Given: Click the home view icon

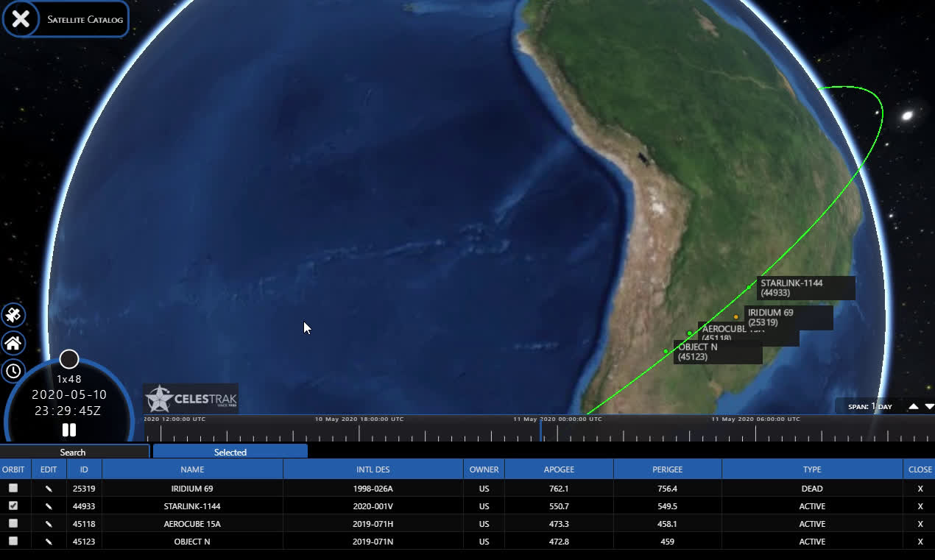Looking at the screenshot, I should [x=13, y=343].
